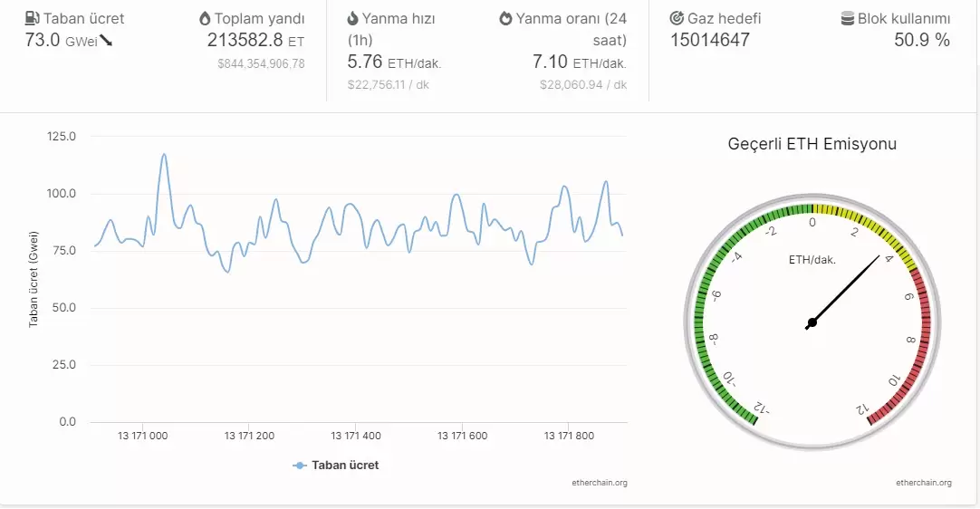Click the highest peak on the base fee chart
Image resolution: width=980 pixels, height=509 pixels.
pos(164,155)
